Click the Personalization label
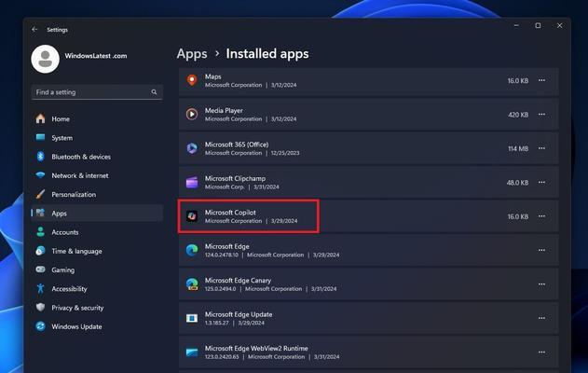This screenshot has width=588, height=373. pyautogui.click(x=74, y=194)
